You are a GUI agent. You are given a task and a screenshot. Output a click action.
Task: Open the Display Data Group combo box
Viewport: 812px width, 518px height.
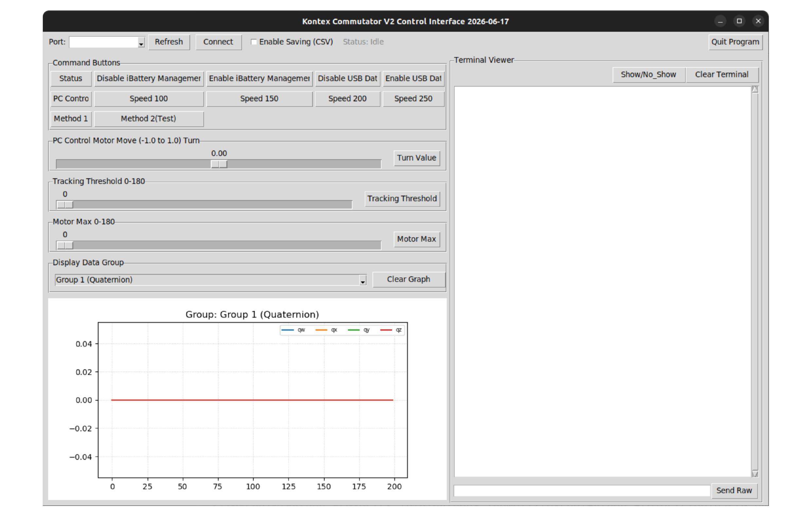pos(211,280)
